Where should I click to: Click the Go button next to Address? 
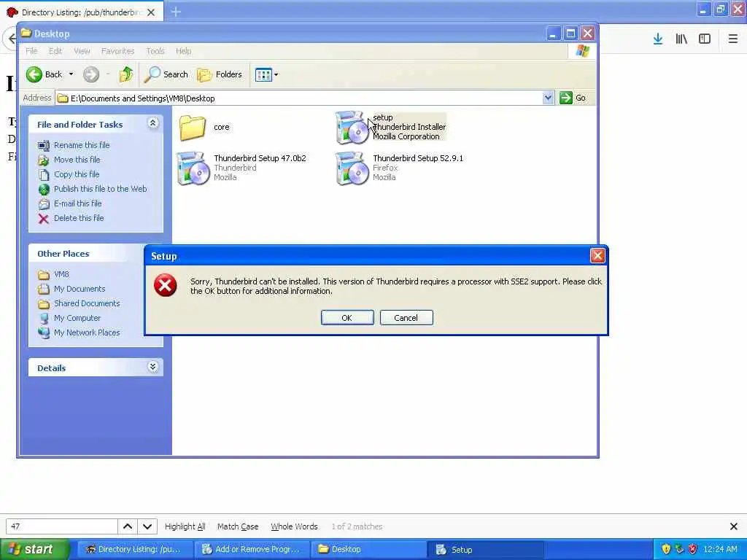point(573,98)
